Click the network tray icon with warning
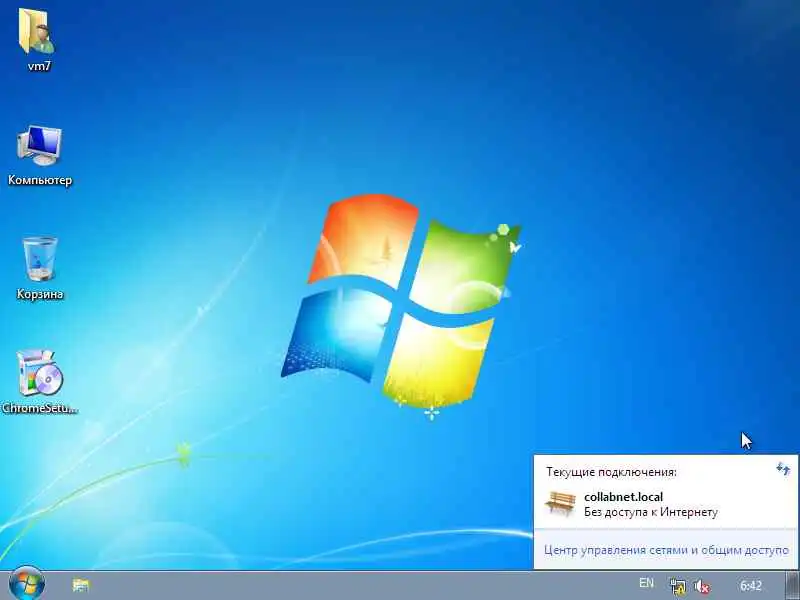The width and height of the screenshot is (800, 600). (678, 586)
